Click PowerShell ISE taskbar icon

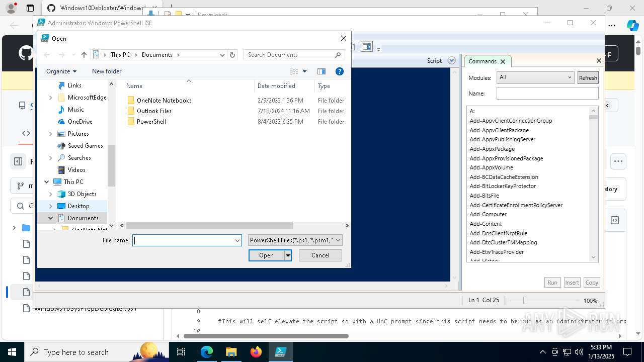click(280, 352)
